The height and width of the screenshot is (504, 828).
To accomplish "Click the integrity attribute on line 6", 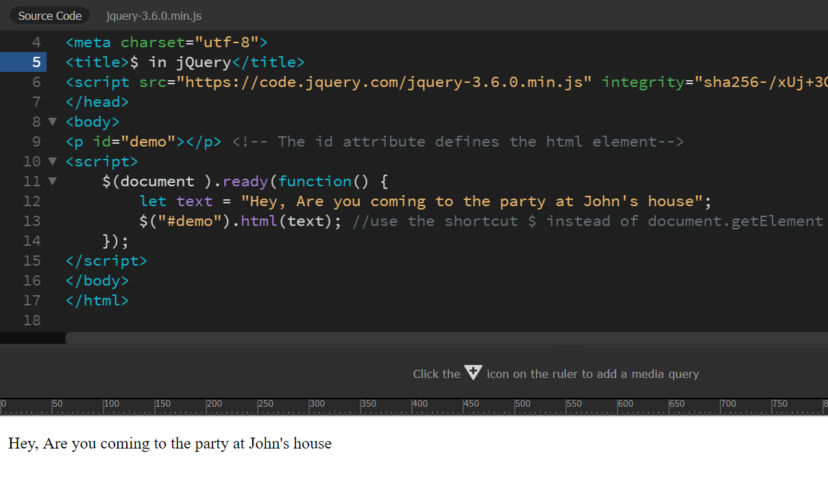I will click(642, 81).
